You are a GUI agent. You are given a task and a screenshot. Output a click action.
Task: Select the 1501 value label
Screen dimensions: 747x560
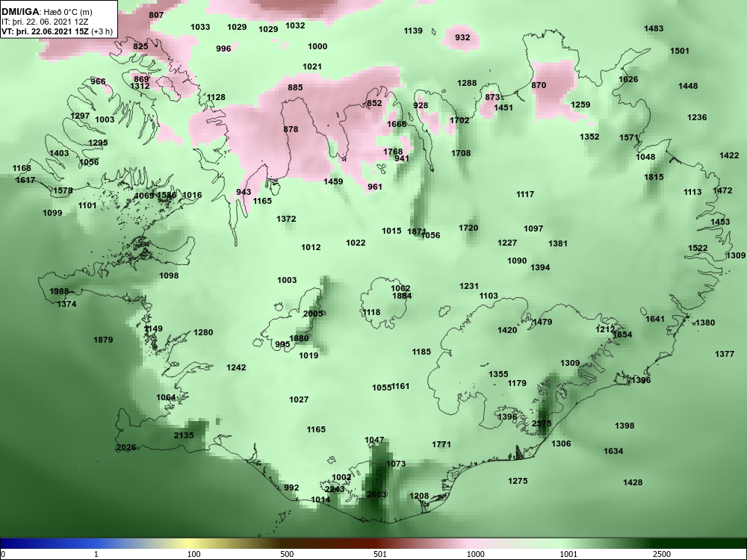[x=679, y=51]
